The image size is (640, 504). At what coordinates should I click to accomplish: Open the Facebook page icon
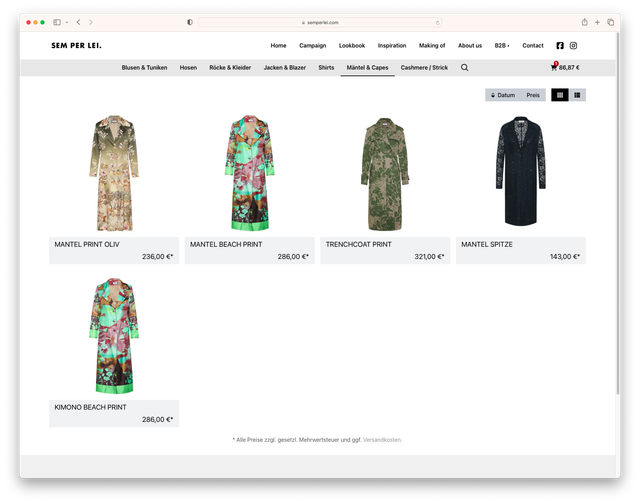point(560,45)
